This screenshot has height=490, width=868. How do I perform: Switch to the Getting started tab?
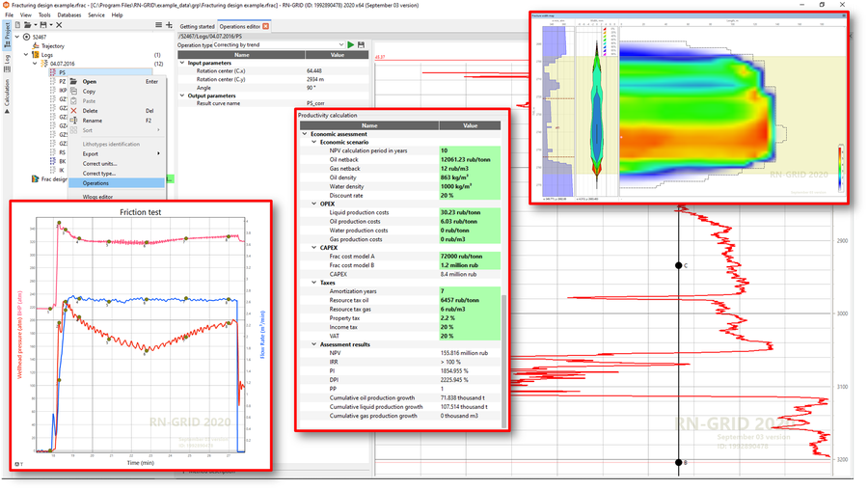[x=197, y=26]
